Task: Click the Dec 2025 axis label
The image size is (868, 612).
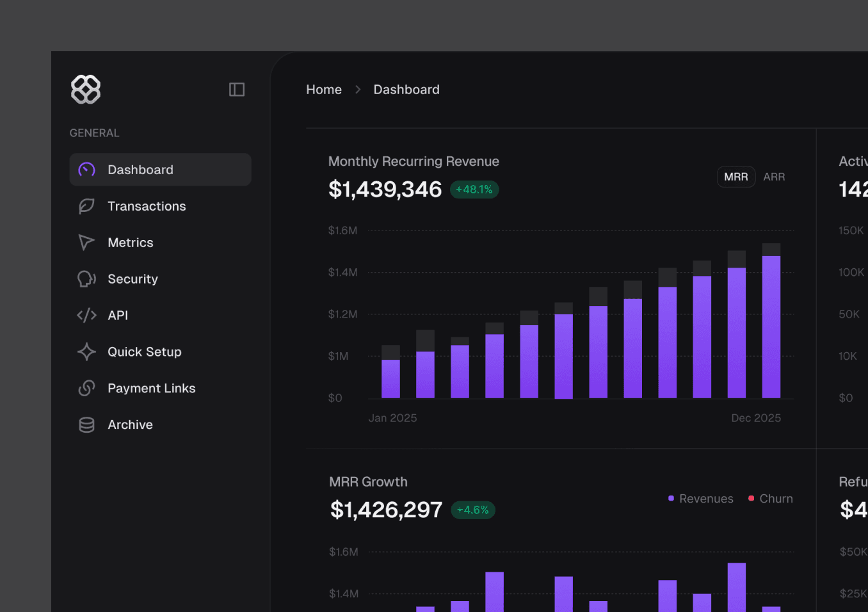Action: coord(756,418)
